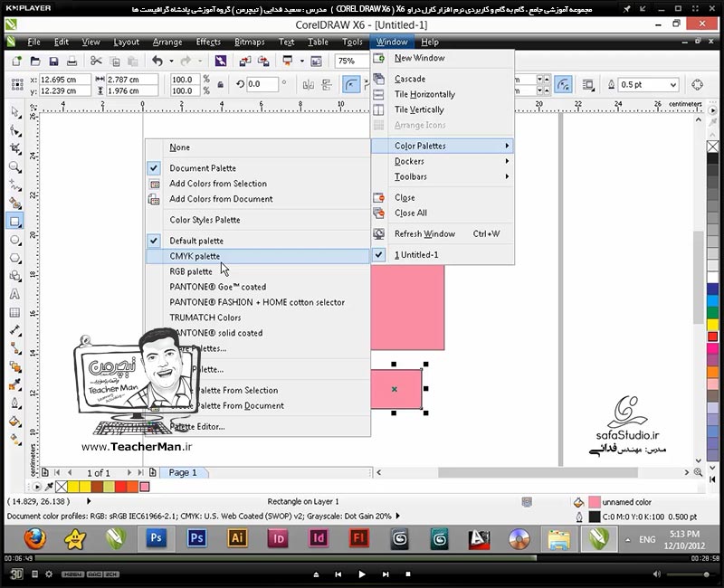Enable PANTONE Goe coated palette
The width and height of the screenshot is (724, 588).
click(x=258, y=287)
